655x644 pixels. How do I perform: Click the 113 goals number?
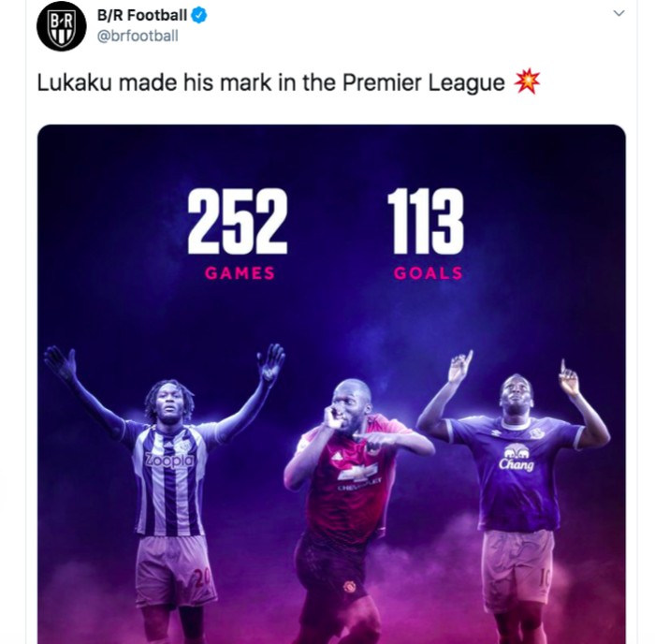click(426, 222)
